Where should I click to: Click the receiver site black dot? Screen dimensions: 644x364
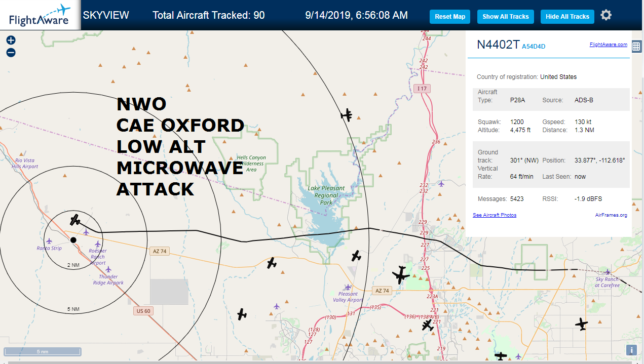[x=73, y=240]
